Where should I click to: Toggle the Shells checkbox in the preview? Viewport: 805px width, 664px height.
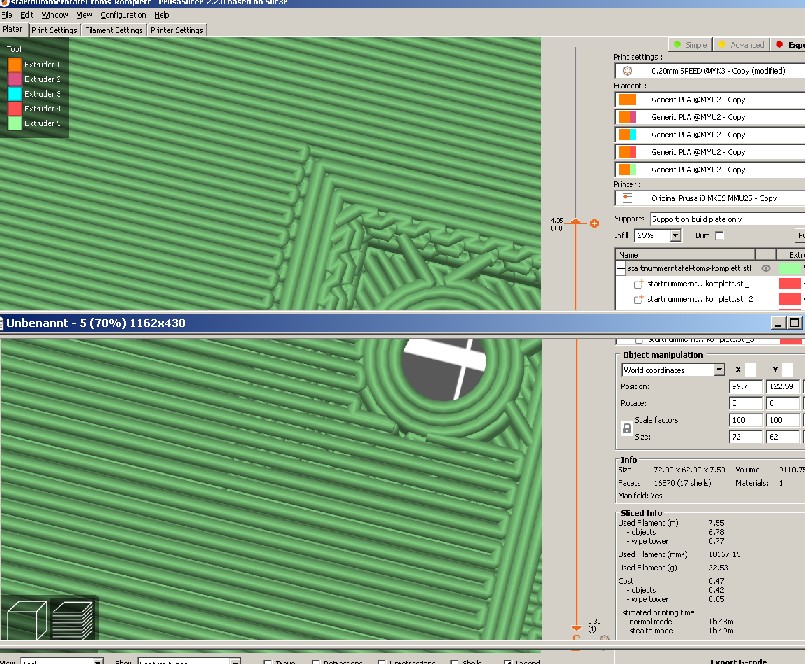tap(454, 662)
